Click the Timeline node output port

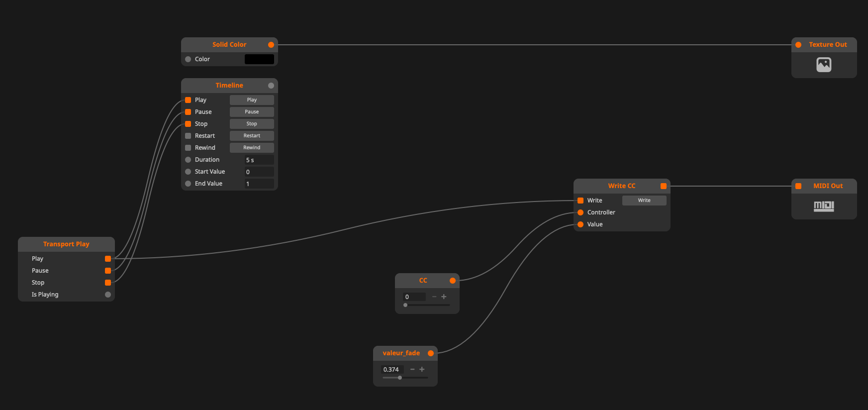tap(271, 86)
